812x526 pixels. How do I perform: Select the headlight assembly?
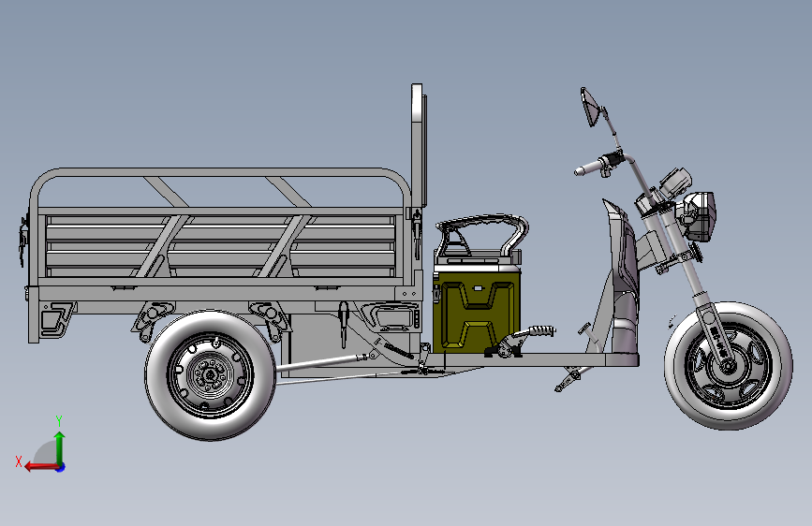click(x=701, y=215)
